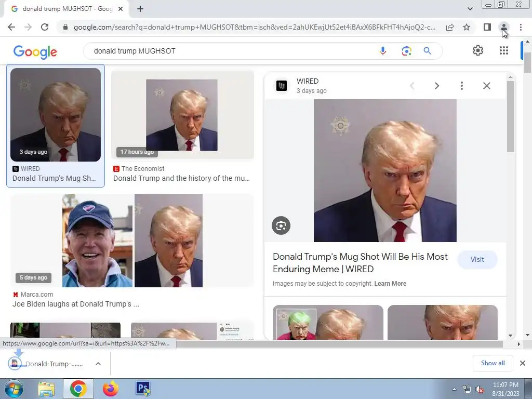Screen dimensions: 532x399
Task: Open the tab search dropdown arrow
Action: [470, 9]
